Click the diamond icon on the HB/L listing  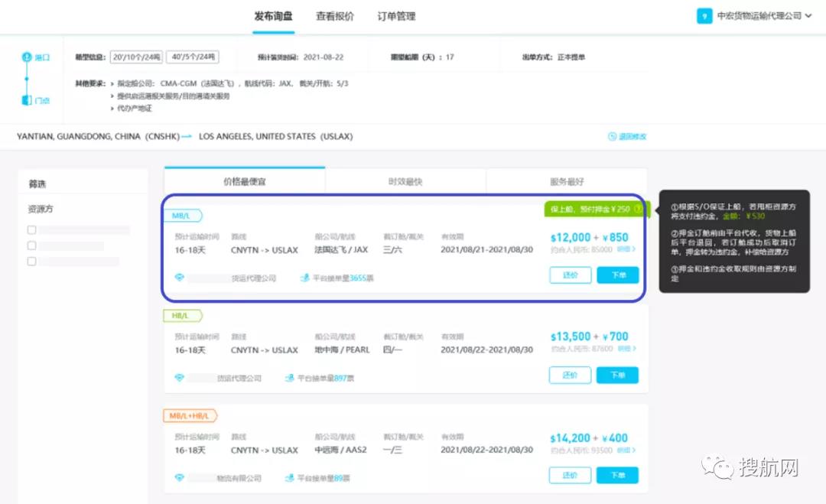coord(178,378)
